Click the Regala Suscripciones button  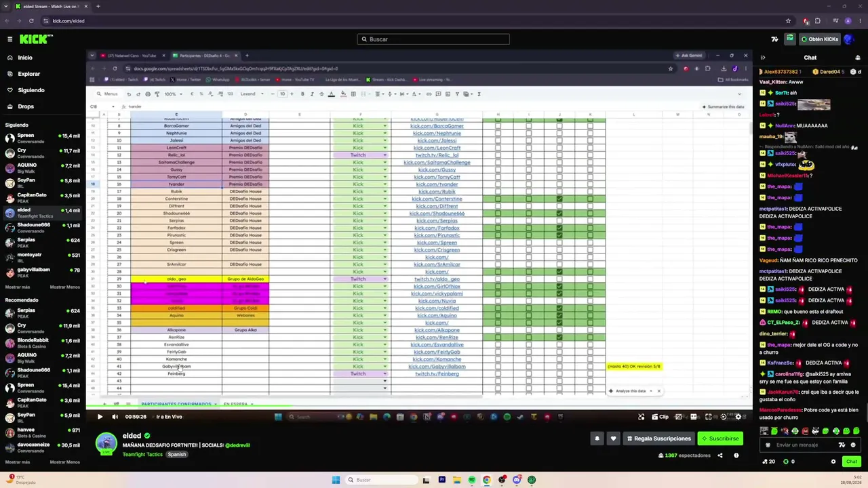(x=658, y=439)
